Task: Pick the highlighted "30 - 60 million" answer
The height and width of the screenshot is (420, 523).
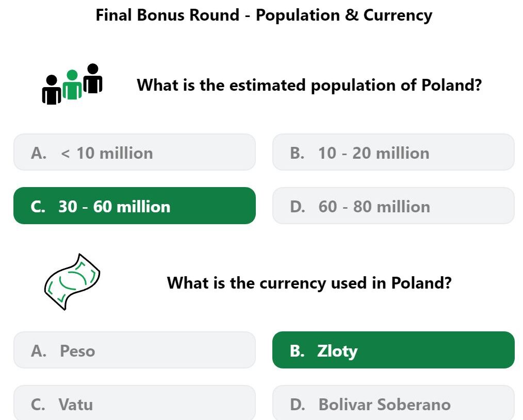Action: click(x=135, y=206)
